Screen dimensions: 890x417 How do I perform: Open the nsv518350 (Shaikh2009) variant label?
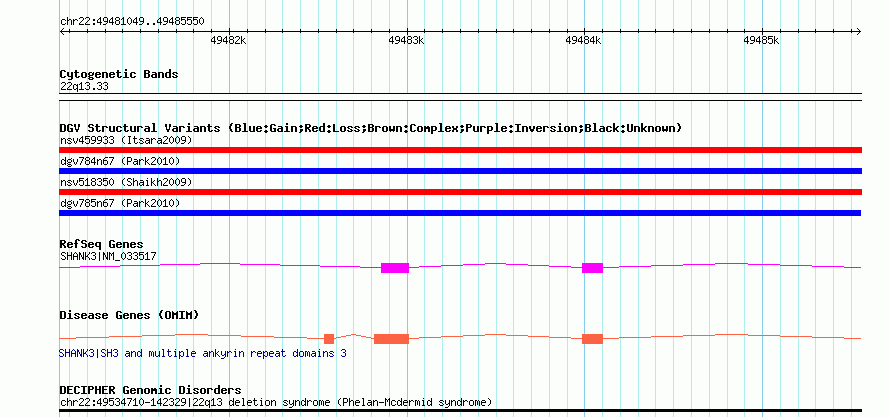click(126, 182)
